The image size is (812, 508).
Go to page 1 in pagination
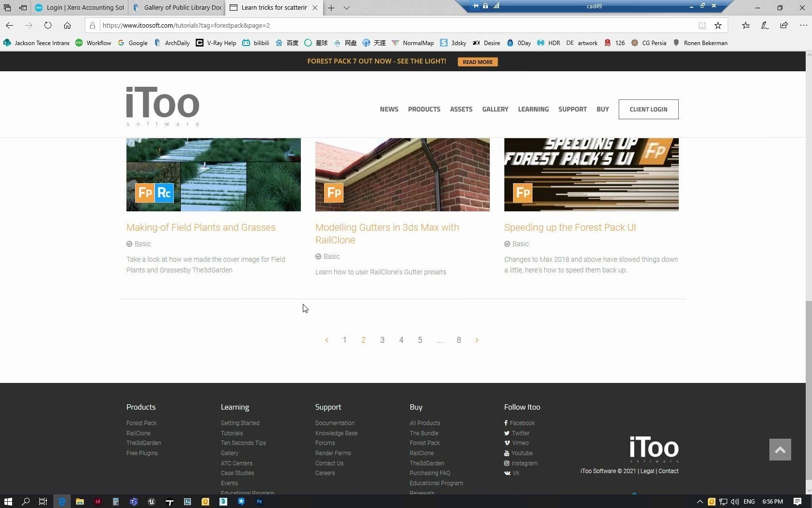click(344, 340)
